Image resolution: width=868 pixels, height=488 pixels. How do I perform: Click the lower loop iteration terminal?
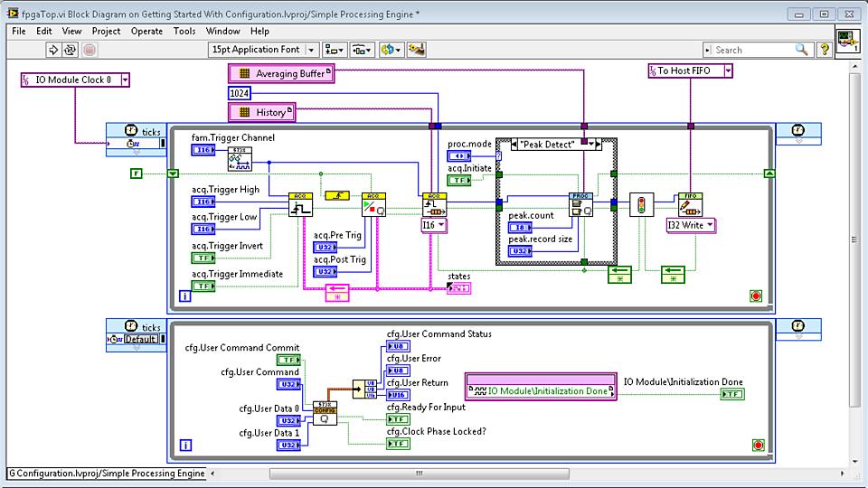coord(185,445)
